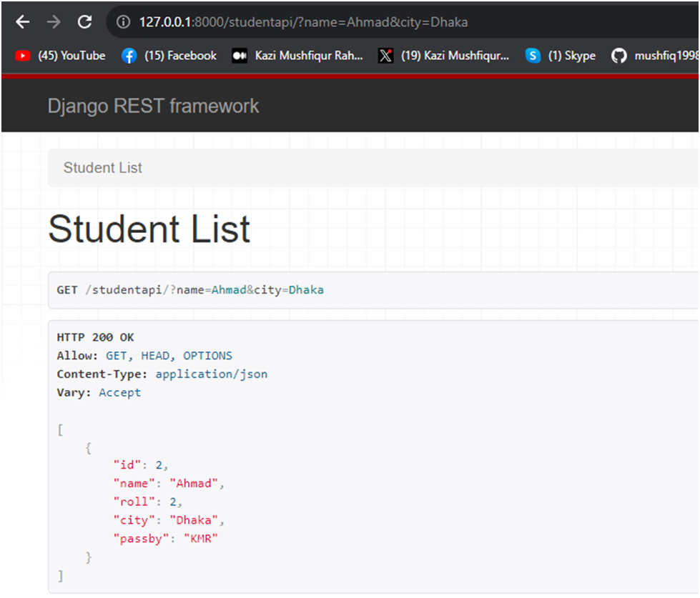Click the large Student List page heading
The height and width of the screenshot is (598, 700).
tap(149, 229)
